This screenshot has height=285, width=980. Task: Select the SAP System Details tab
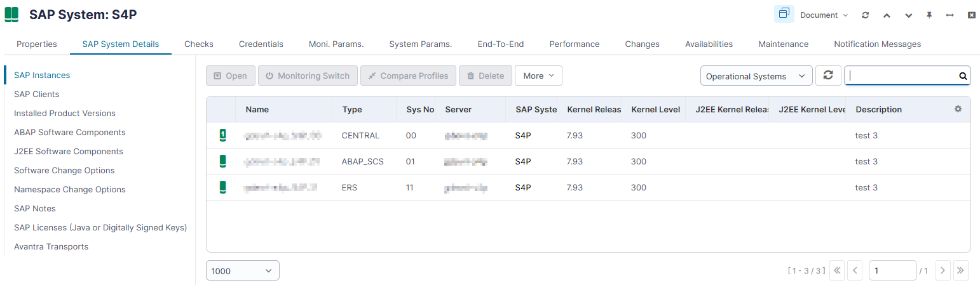point(121,44)
